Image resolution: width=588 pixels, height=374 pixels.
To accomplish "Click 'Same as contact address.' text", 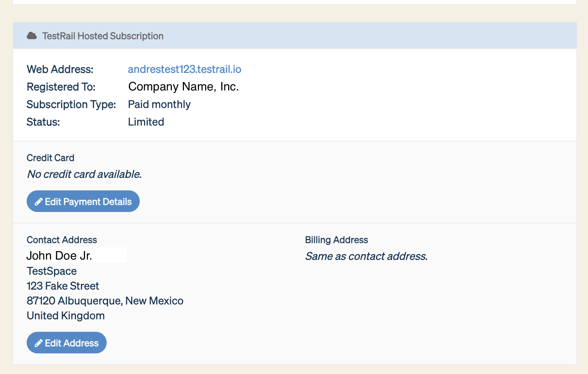I will (x=367, y=256).
